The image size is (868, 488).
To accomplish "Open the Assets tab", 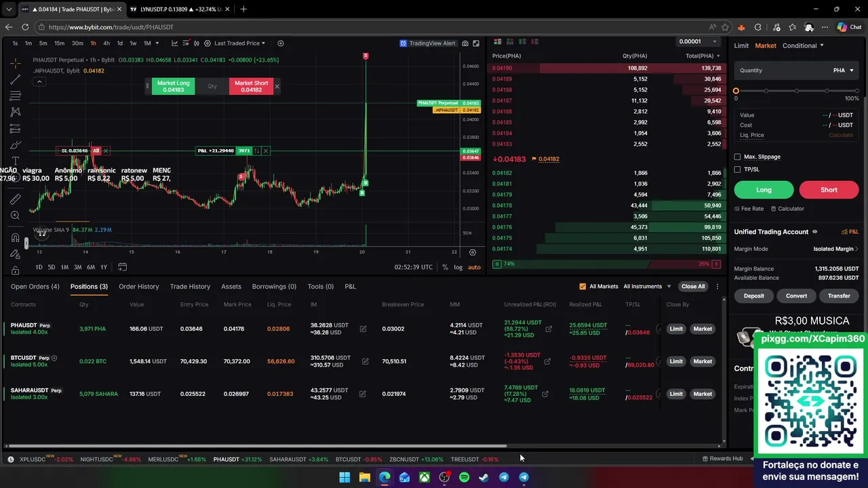I will pos(231,287).
